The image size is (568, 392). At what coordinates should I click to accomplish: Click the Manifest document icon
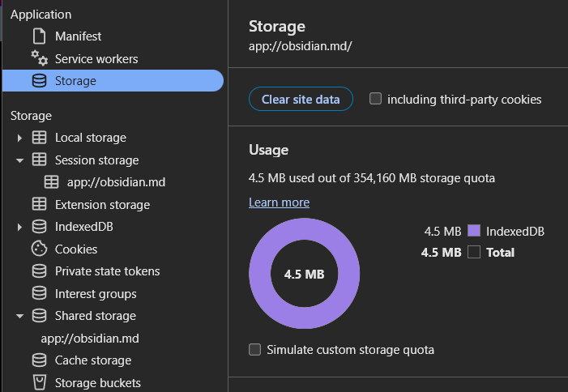tap(39, 36)
